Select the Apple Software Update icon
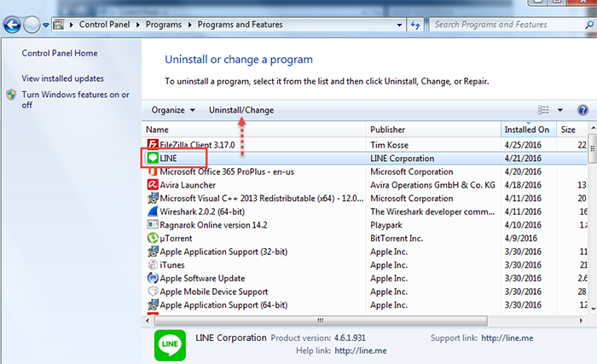This screenshot has width=597, height=364. [x=153, y=278]
